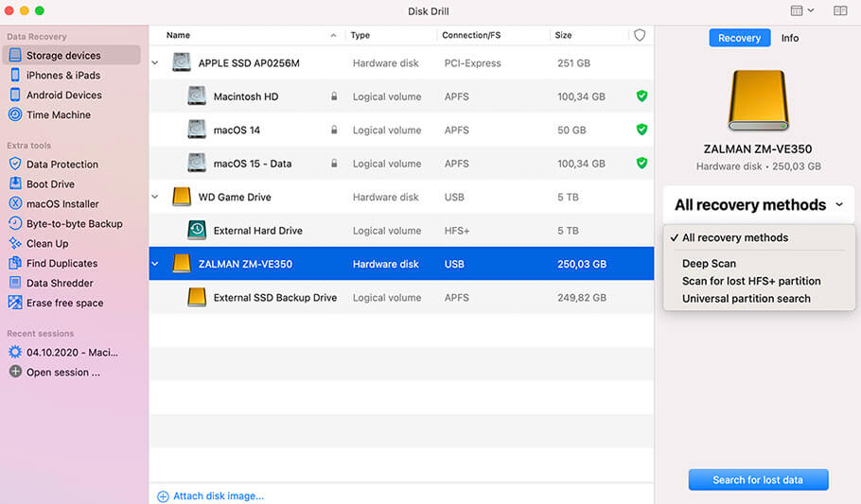Click the 249,82 GB size cell

click(x=582, y=298)
